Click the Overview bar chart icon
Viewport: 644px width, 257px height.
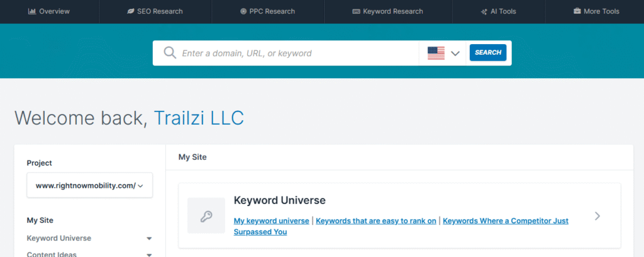point(32,11)
